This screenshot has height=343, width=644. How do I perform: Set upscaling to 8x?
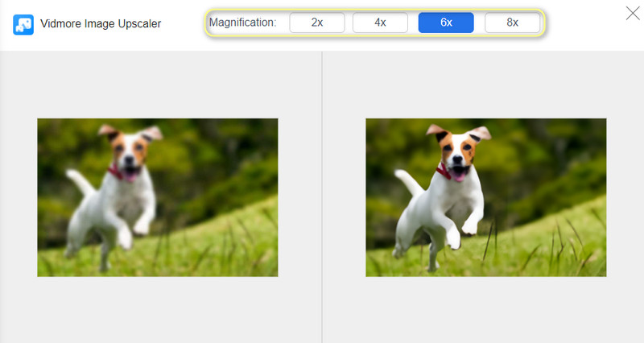tap(512, 23)
